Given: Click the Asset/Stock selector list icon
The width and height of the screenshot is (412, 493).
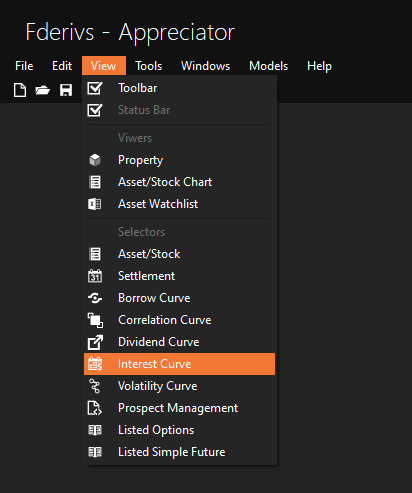Looking at the screenshot, I should (95, 254).
